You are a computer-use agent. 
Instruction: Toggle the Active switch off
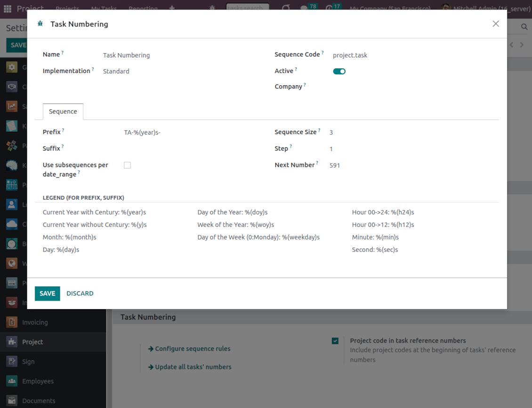(339, 71)
